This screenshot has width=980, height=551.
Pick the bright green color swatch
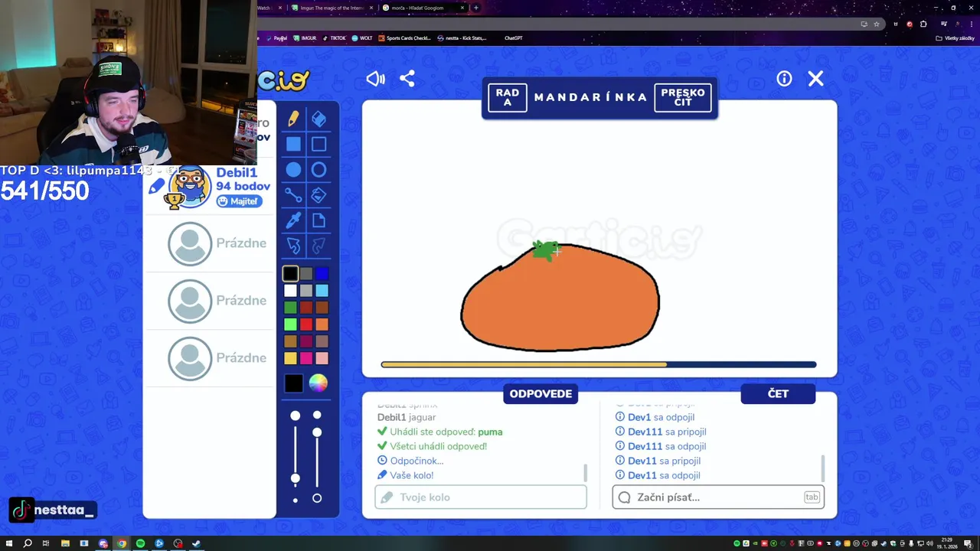(x=290, y=324)
